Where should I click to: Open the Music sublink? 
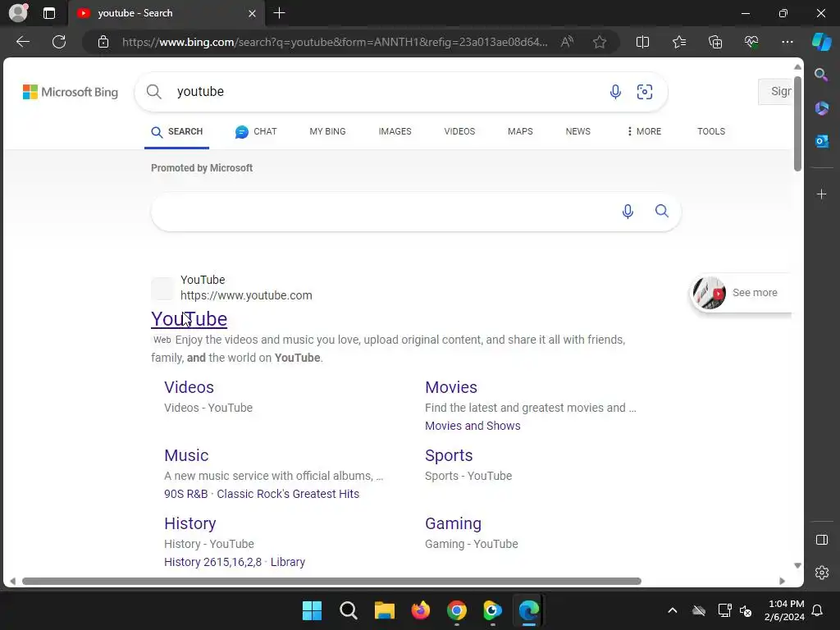[x=186, y=455]
